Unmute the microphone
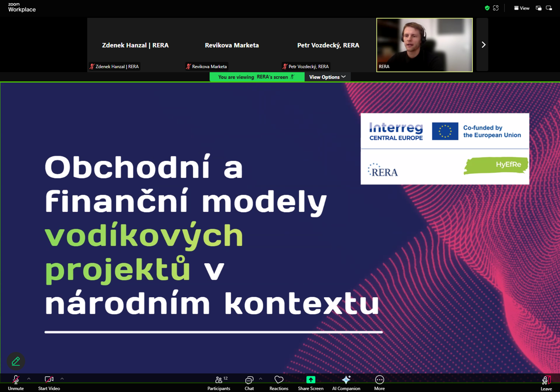 [x=16, y=382]
